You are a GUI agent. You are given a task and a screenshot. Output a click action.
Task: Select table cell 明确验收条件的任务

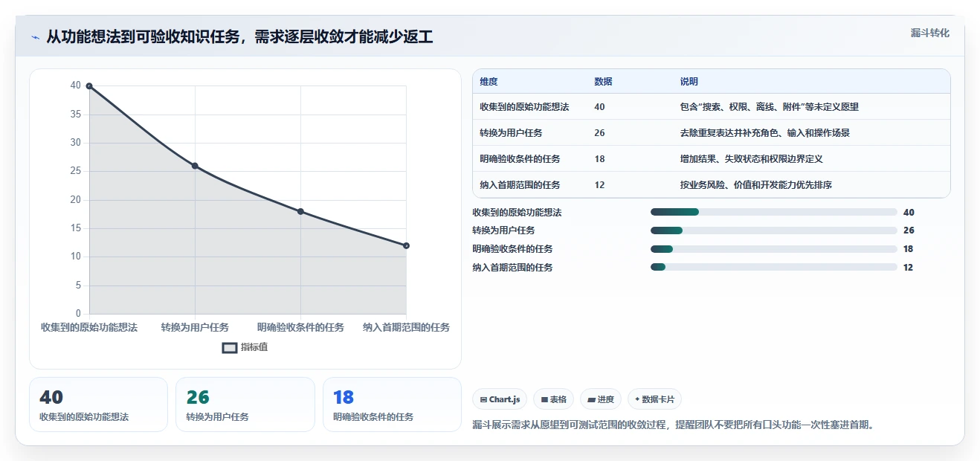point(520,159)
